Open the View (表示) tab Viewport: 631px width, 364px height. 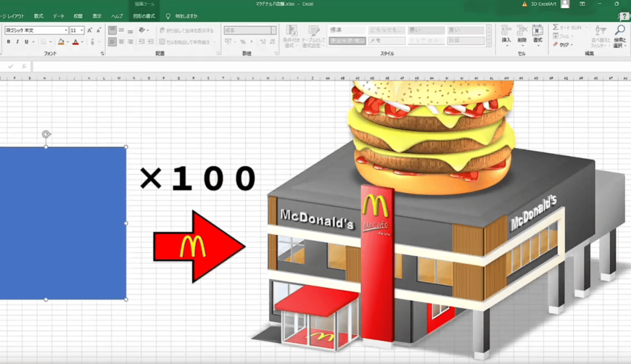point(97,16)
